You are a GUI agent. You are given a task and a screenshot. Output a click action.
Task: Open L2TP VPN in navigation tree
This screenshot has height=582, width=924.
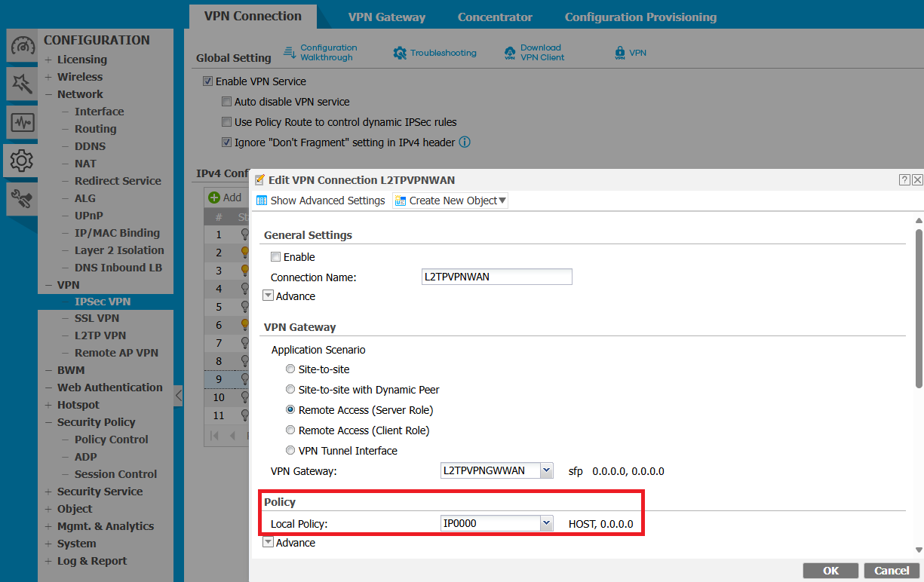coord(100,335)
